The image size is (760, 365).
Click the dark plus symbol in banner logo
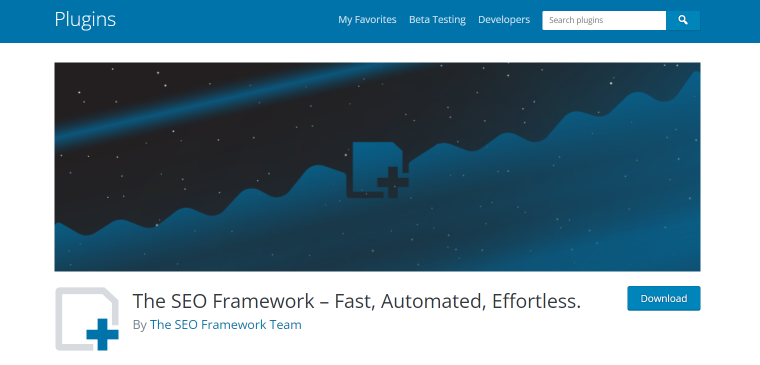(x=393, y=182)
